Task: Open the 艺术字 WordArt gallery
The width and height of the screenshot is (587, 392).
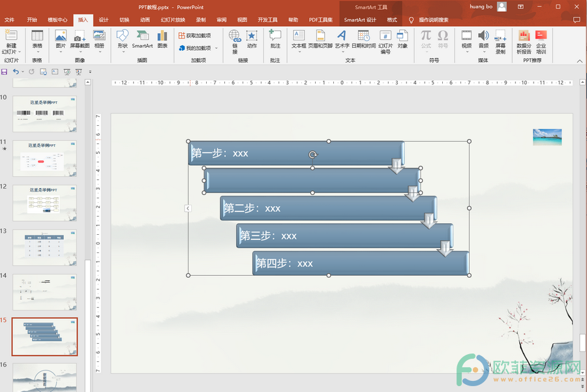Action: coord(341,36)
